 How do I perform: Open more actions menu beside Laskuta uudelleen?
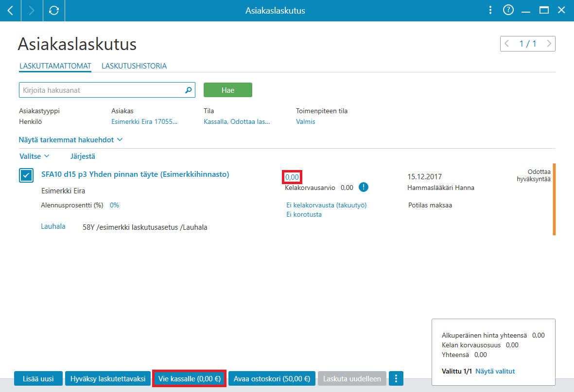[396, 378]
